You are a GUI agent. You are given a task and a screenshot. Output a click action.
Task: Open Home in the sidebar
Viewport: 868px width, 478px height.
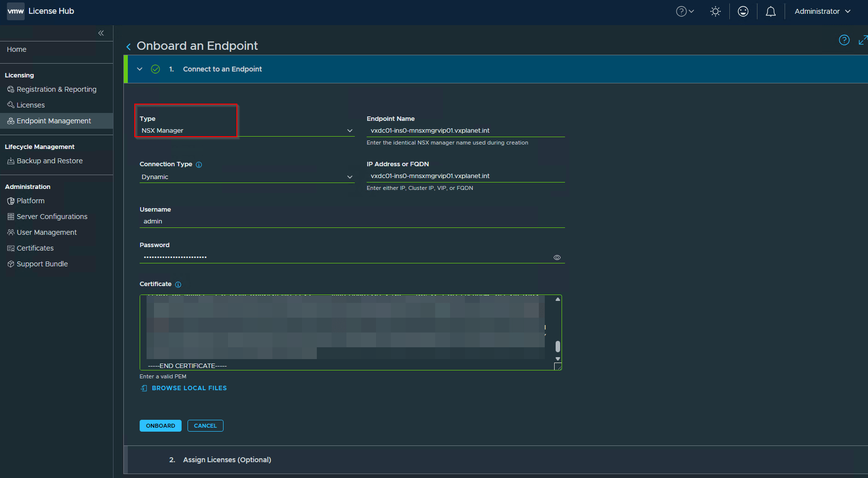tap(17, 49)
